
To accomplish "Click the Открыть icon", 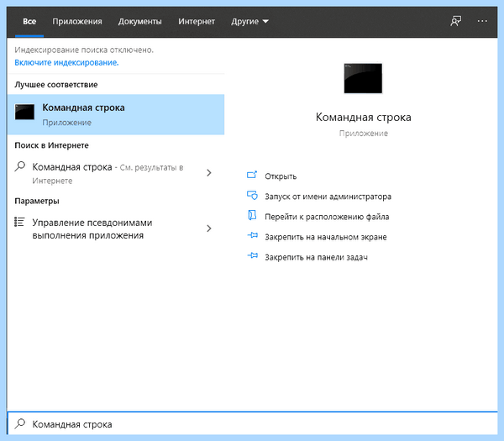I will [x=252, y=176].
